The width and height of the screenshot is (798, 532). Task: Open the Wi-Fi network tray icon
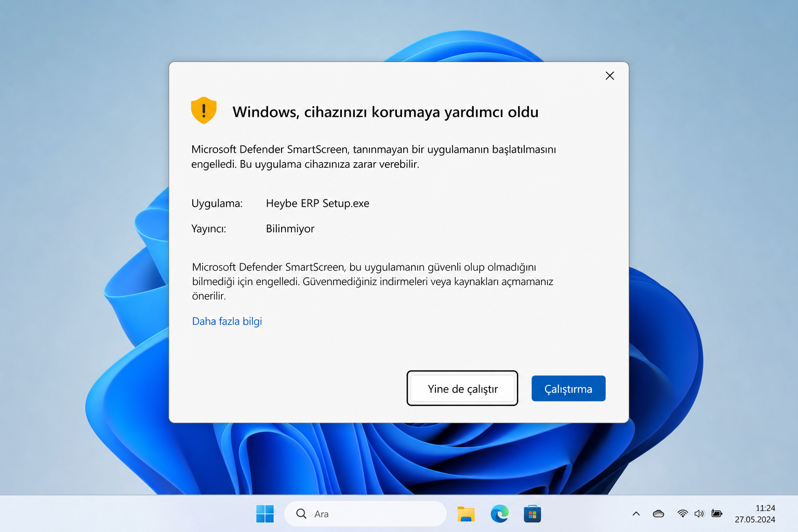pyautogui.click(x=683, y=514)
